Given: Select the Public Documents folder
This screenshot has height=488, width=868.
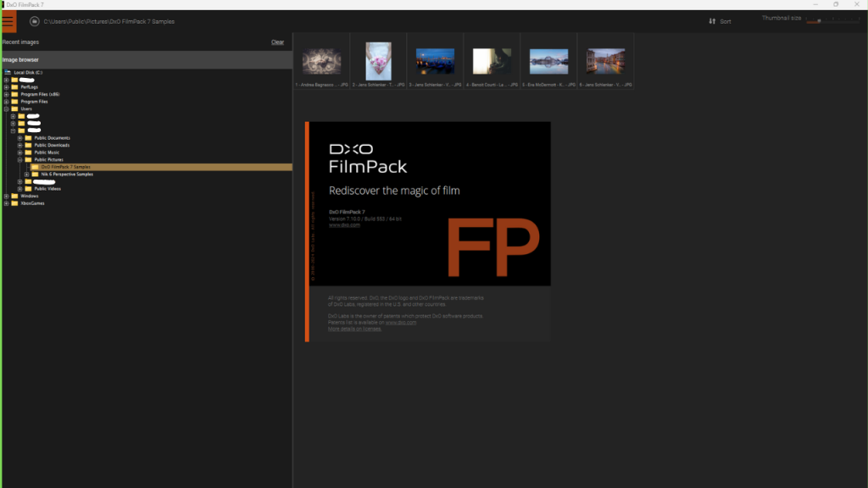Looking at the screenshot, I should click(52, 138).
